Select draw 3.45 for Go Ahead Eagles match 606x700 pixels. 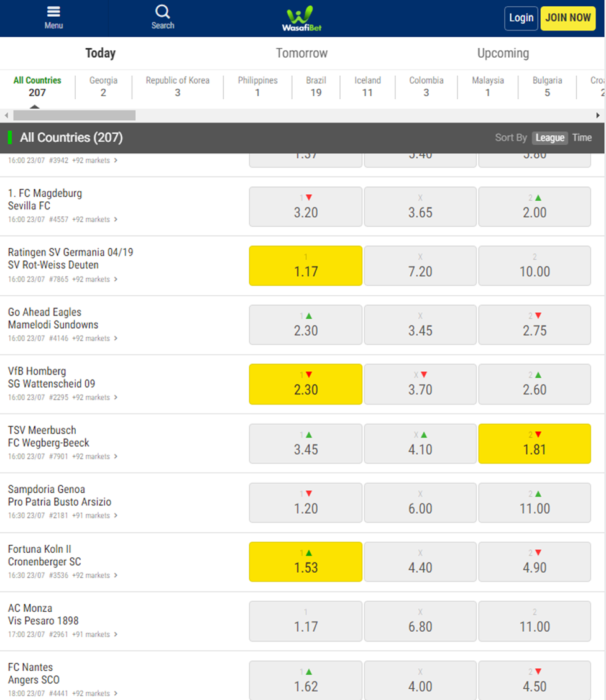[420, 325]
